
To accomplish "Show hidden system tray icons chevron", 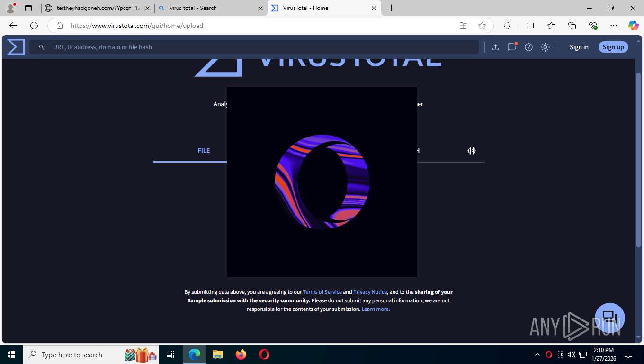I will coord(537,355).
